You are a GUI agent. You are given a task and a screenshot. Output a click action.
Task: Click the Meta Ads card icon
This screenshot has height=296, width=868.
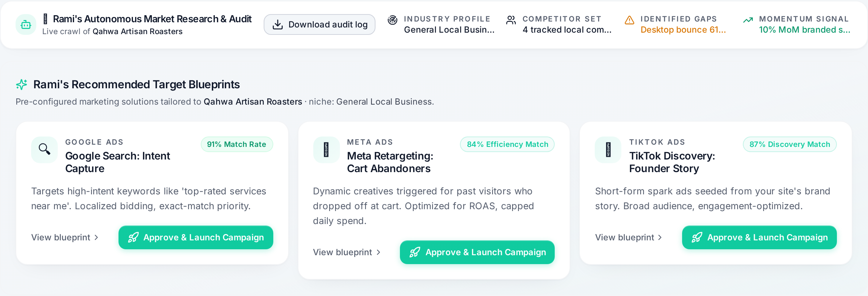(326, 149)
